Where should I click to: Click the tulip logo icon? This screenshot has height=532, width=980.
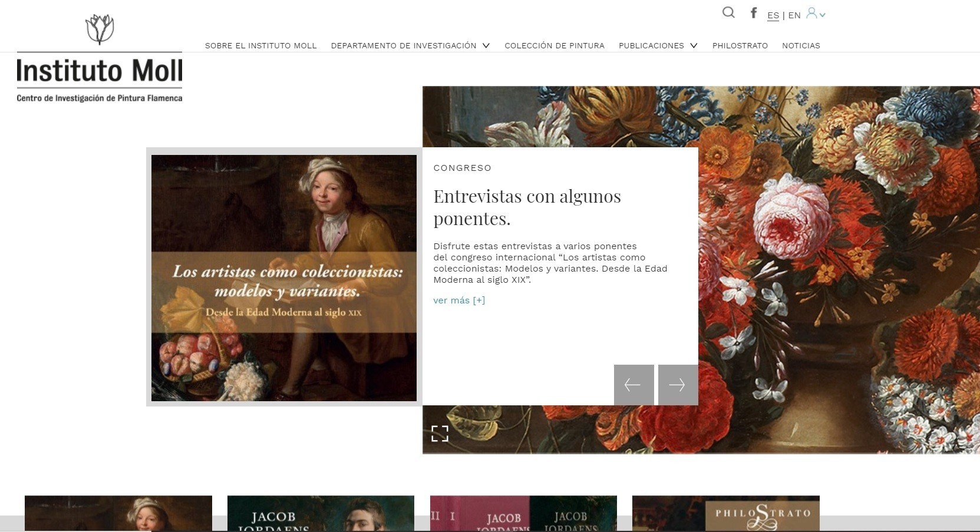[100, 29]
